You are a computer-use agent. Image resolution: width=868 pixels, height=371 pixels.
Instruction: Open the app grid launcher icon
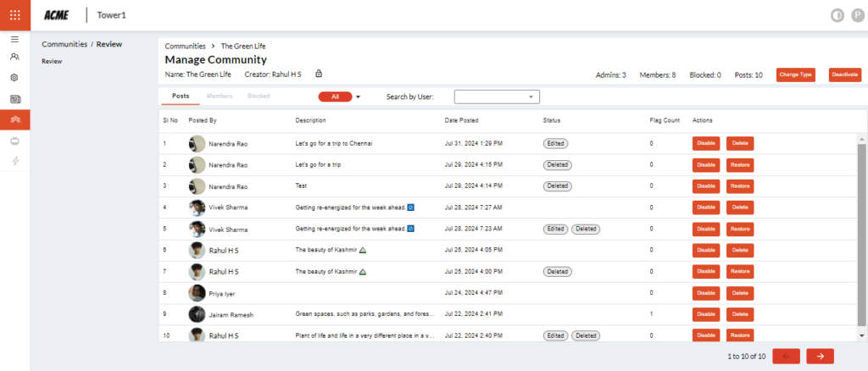coord(14,14)
